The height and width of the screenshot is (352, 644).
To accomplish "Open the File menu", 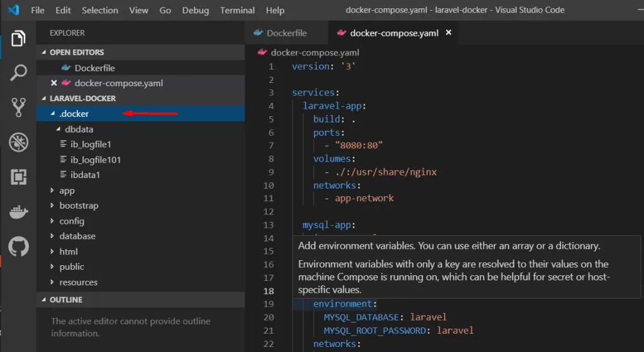I will coord(37,10).
